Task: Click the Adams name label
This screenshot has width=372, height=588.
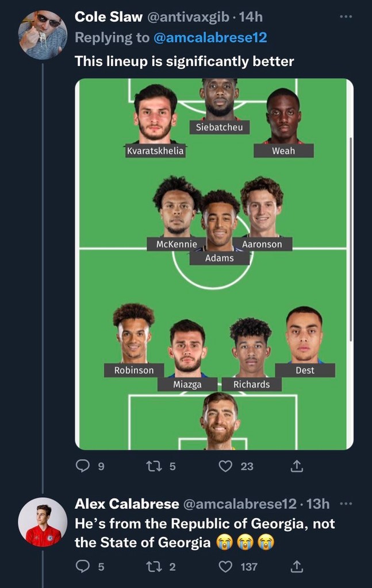Action: (x=220, y=258)
